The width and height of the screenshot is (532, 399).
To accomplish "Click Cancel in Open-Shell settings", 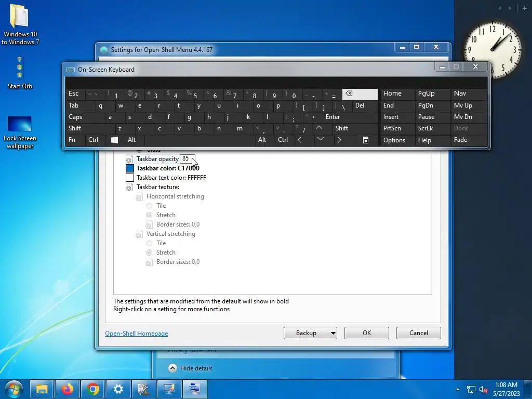I will [419, 333].
